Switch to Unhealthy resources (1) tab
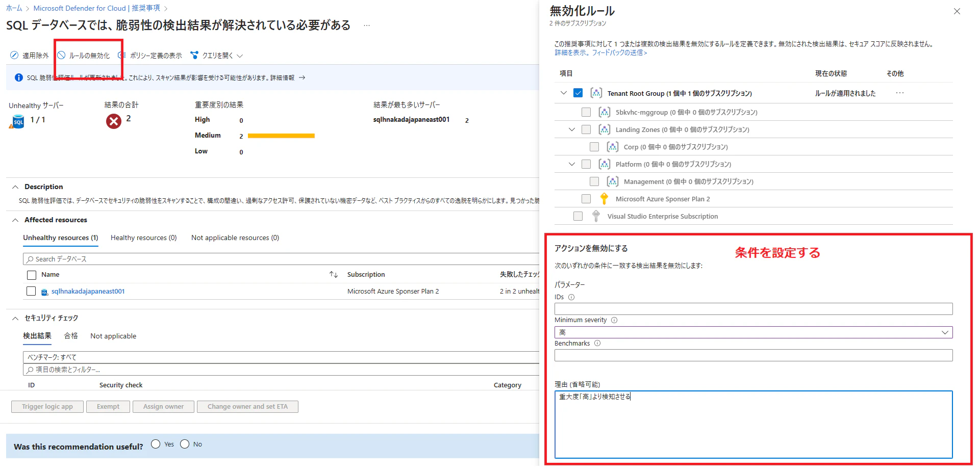The image size is (980, 474). pos(61,238)
